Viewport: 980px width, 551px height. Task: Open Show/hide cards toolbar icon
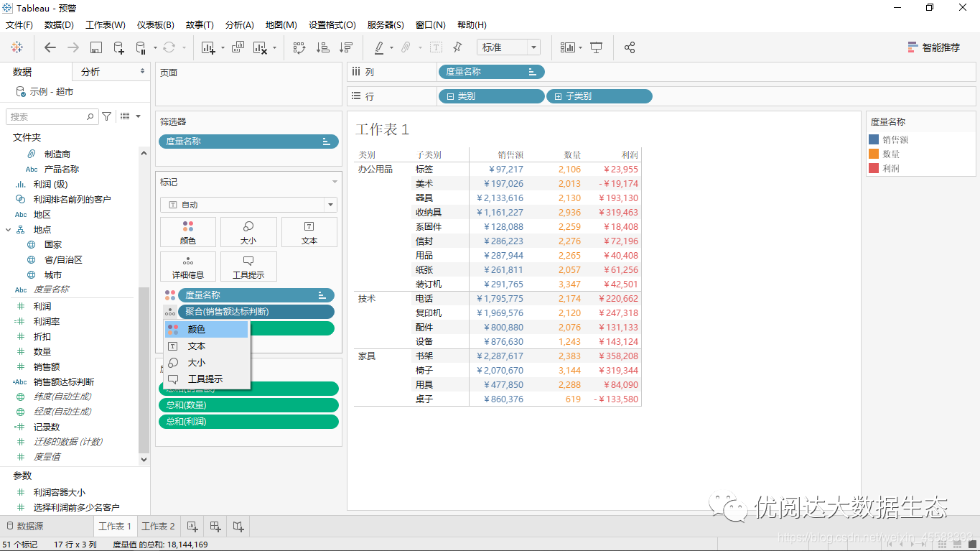pyautogui.click(x=568, y=47)
